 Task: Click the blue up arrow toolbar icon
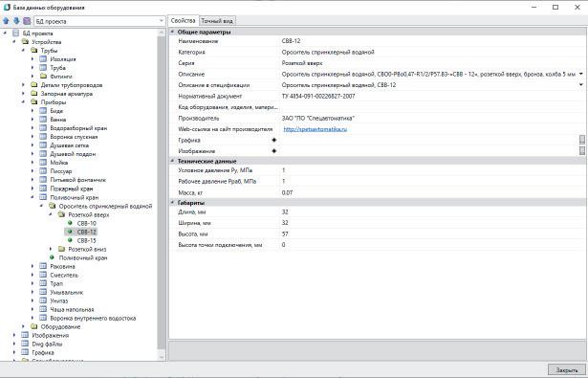point(6,21)
